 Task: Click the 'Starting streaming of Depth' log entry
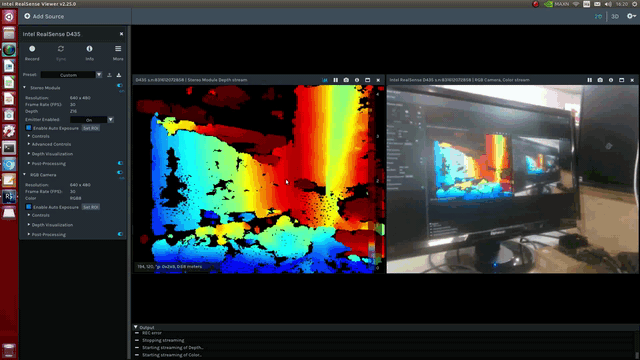(x=172, y=347)
